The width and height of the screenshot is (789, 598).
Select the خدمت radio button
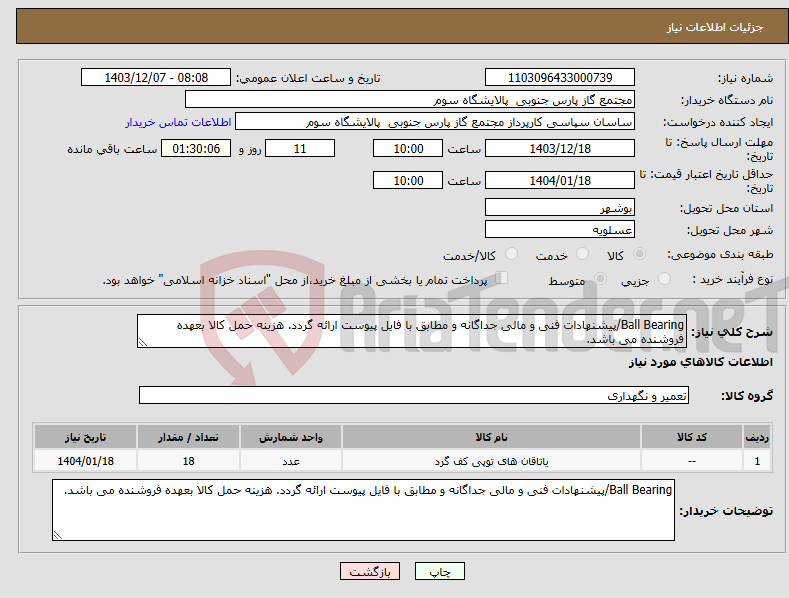coord(582,254)
